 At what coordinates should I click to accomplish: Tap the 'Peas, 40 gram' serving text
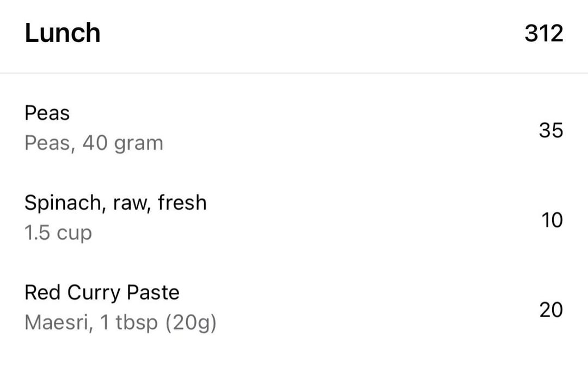click(x=94, y=143)
